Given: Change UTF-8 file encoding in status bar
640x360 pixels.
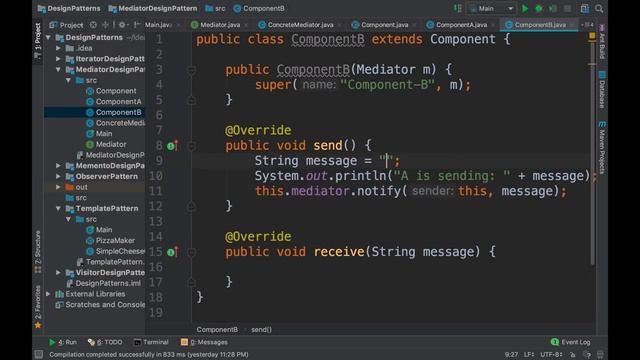Looking at the screenshot, I should coord(551,354).
